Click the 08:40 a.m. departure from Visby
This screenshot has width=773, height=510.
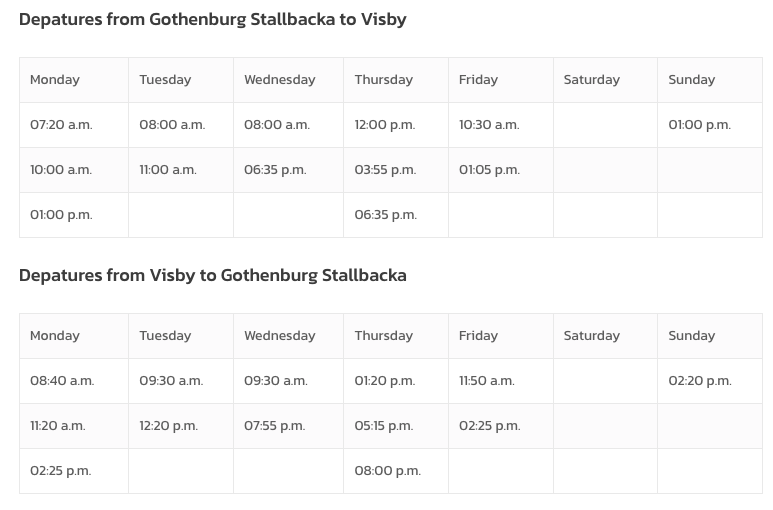coord(62,381)
